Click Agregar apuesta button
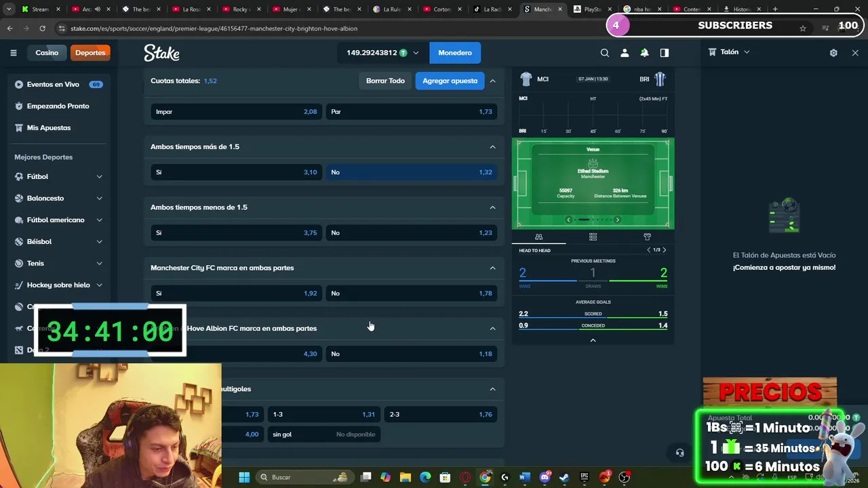 450,81
